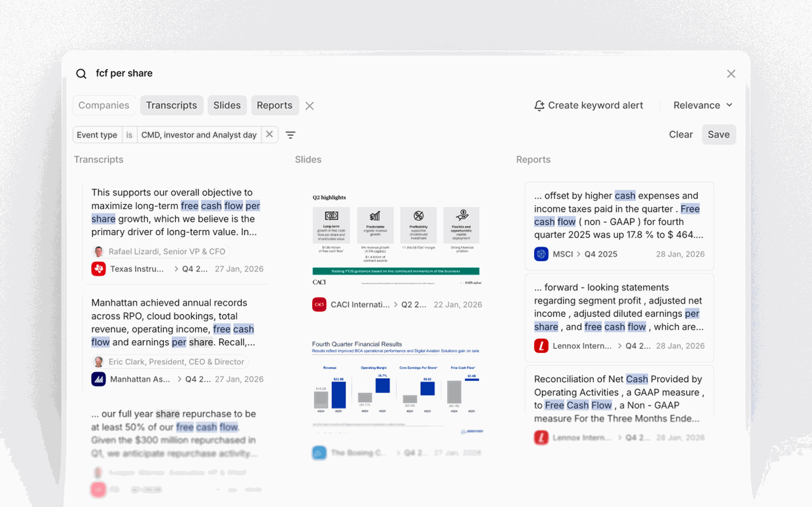Image resolution: width=812 pixels, height=507 pixels.
Task: Toggle the Slides filter chip
Action: click(x=227, y=105)
